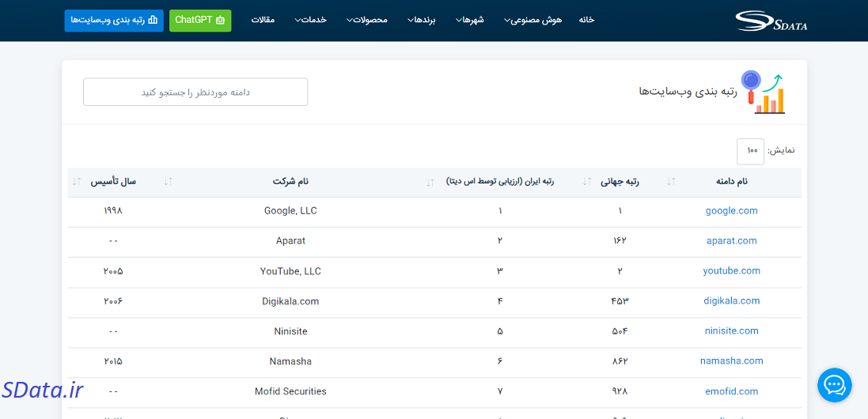
Task: Sort by company name column arrows
Action: [x=168, y=182]
